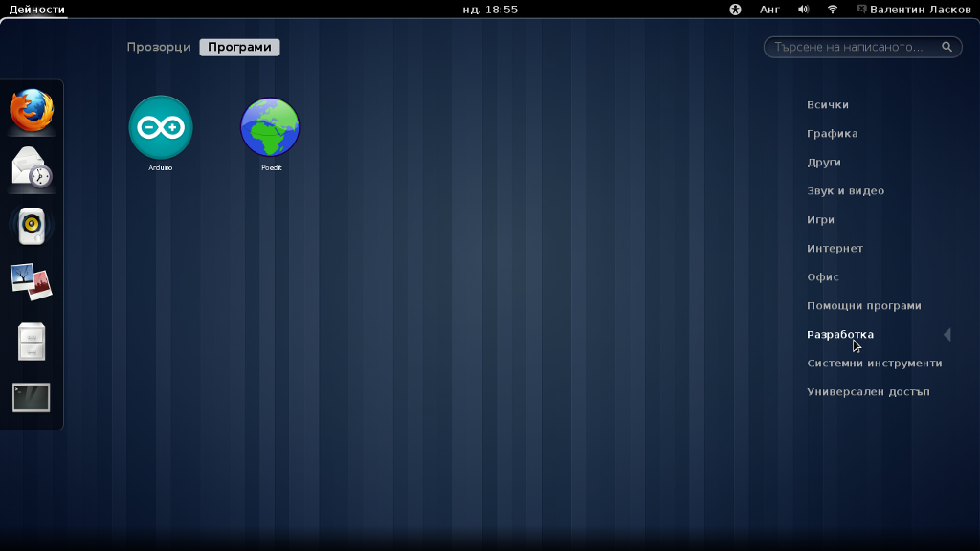980x551 pixels.
Task: Select the Интернет category
Action: (835, 249)
